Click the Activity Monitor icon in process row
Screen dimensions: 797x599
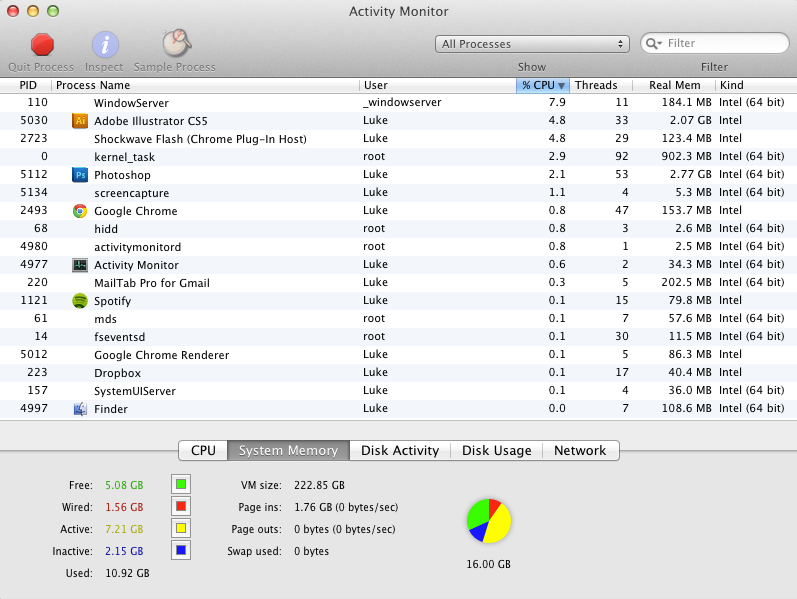(x=80, y=264)
